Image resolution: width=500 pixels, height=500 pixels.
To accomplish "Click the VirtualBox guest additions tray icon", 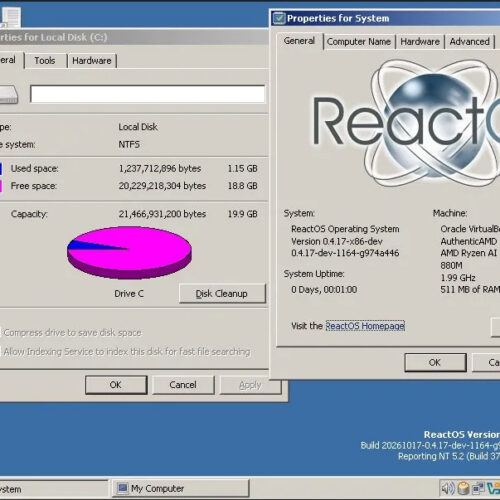I will [493, 489].
